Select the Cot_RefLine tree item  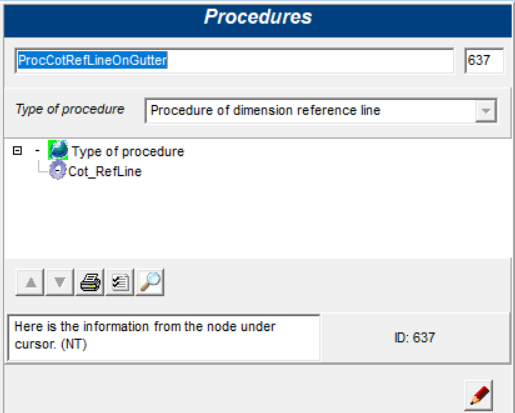[x=105, y=172]
